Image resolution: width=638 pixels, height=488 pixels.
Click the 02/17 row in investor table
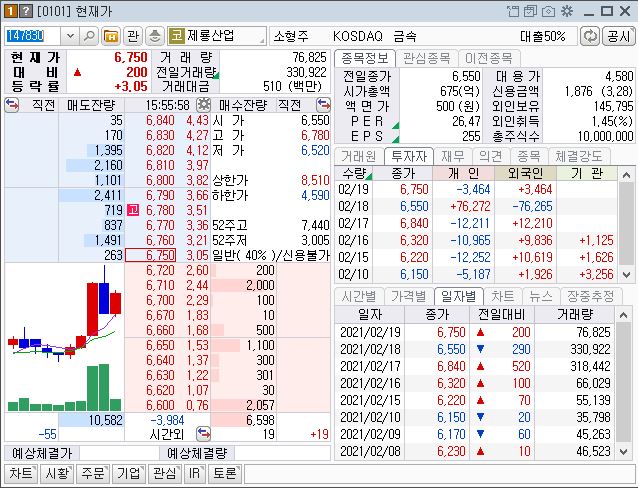(x=476, y=223)
